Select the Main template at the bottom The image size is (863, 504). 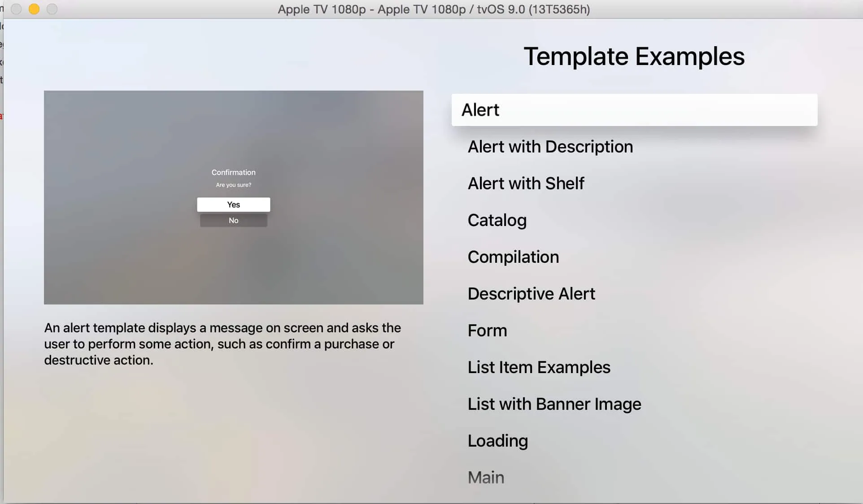[x=485, y=477]
